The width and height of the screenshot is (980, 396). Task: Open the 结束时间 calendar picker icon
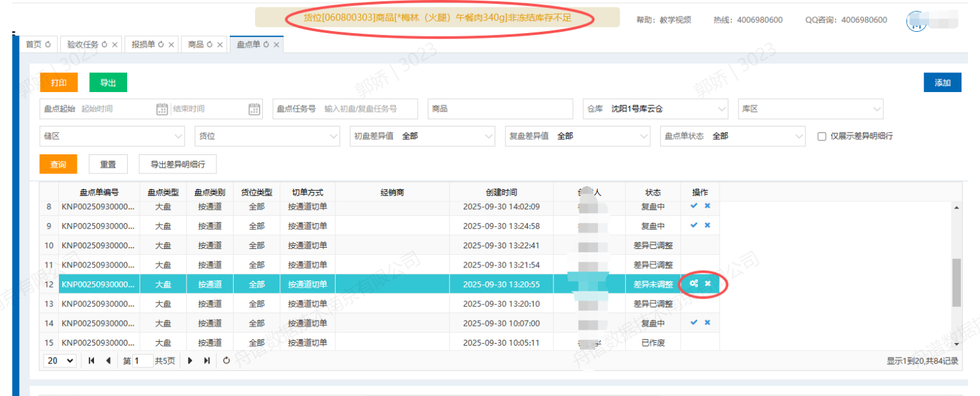254,109
